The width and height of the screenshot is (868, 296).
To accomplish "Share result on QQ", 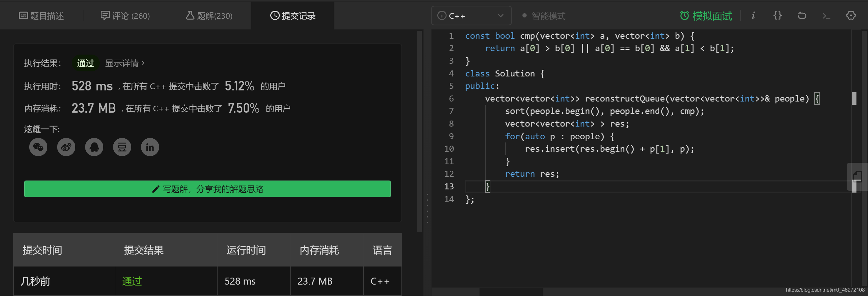I will 94,147.
